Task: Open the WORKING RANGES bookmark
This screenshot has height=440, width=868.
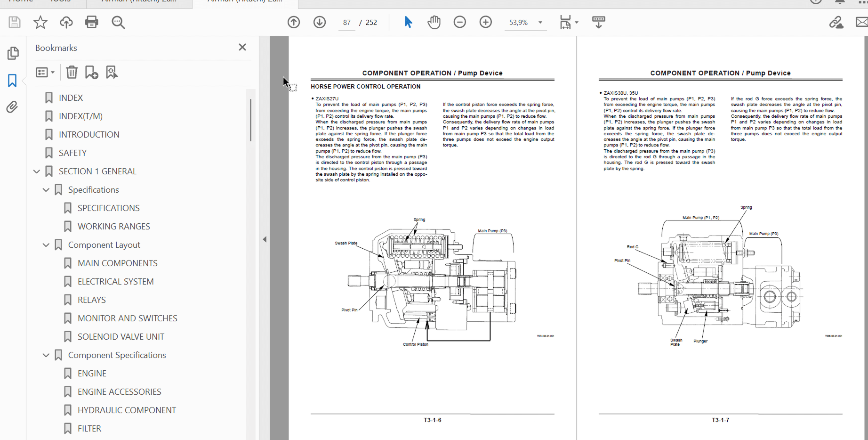Action: [x=113, y=227]
